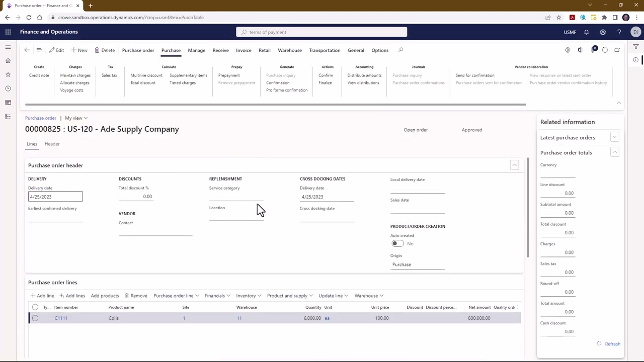Open Purchase order line dropdown menu

[x=176, y=296]
